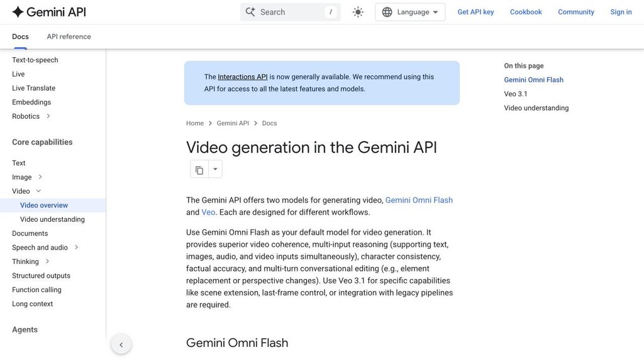
Task: Open Structured outputs in sidebar
Action: [x=41, y=275]
